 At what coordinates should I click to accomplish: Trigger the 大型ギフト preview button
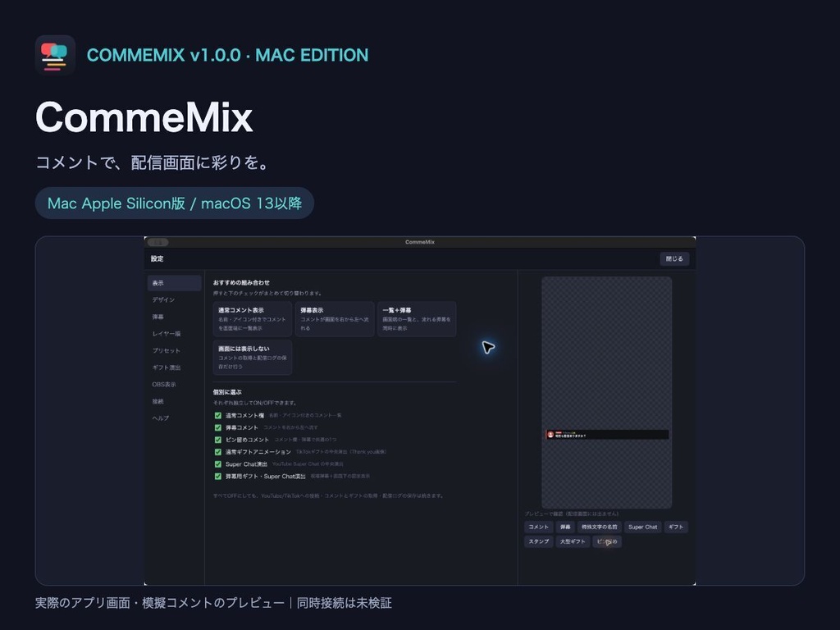573,541
